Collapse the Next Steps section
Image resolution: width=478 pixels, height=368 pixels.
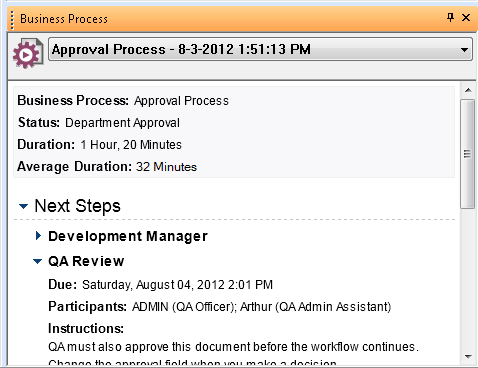[x=23, y=206]
